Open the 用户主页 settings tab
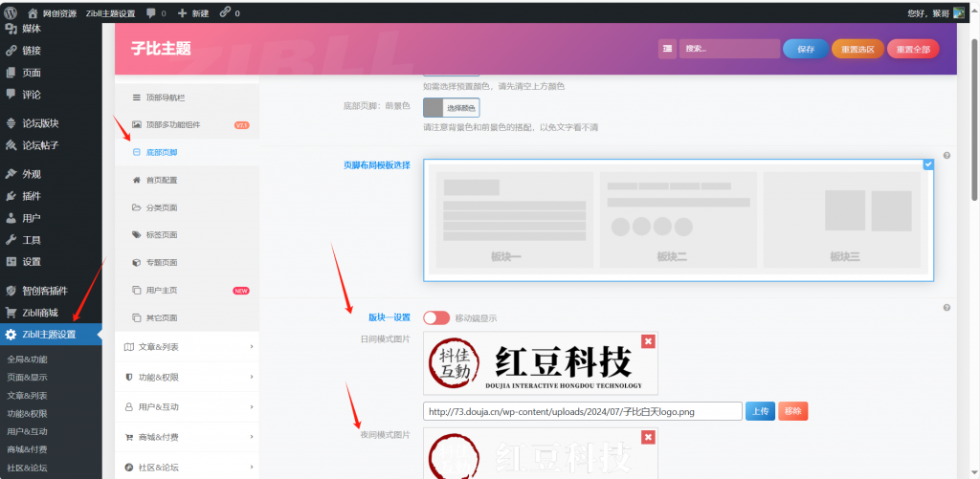980x479 pixels. tap(187, 290)
